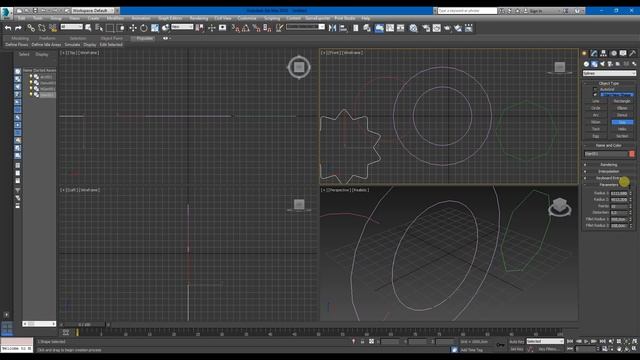Image resolution: width=640 pixels, height=360 pixels.
Task: Open the reference coordinate system dropdown
Action: click(x=182, y=27)
